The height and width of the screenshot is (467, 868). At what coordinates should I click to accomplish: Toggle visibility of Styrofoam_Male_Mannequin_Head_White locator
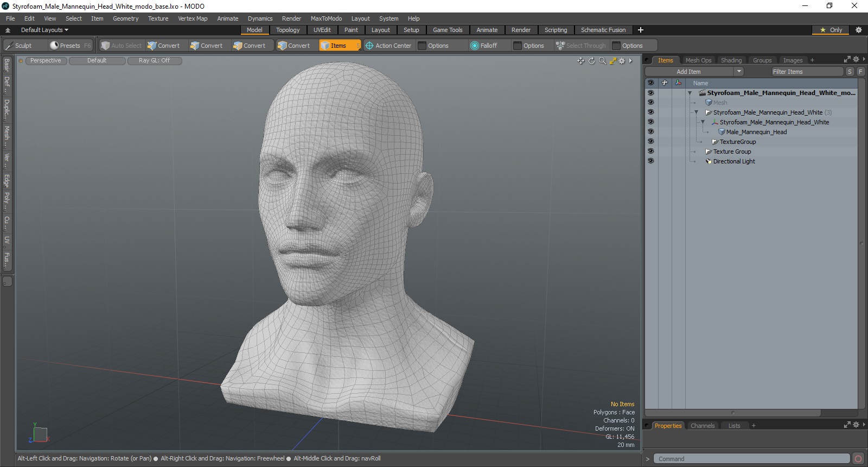[650, 122]
